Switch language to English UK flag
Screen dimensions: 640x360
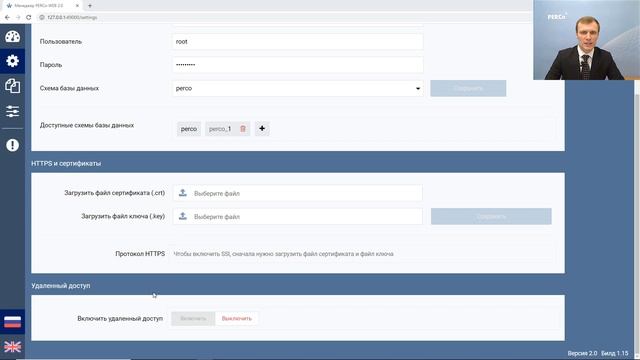(x=12, y=347)
